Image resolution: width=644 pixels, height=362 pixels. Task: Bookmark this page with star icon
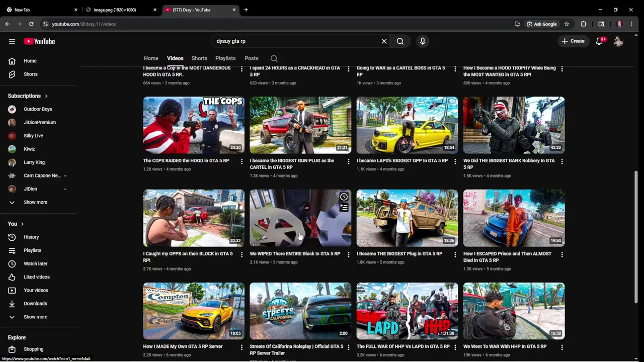point(567,24)
